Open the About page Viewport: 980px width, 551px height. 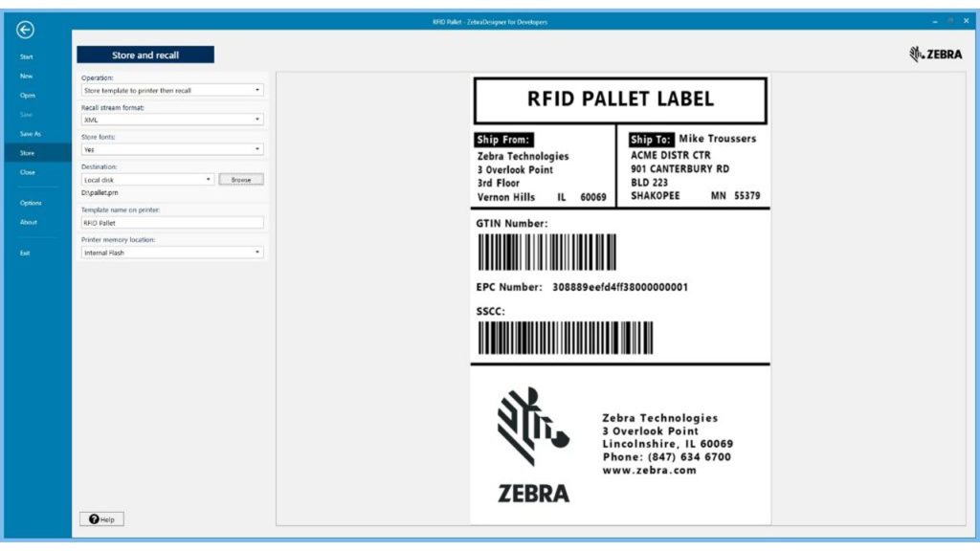(x=29, y=222)
